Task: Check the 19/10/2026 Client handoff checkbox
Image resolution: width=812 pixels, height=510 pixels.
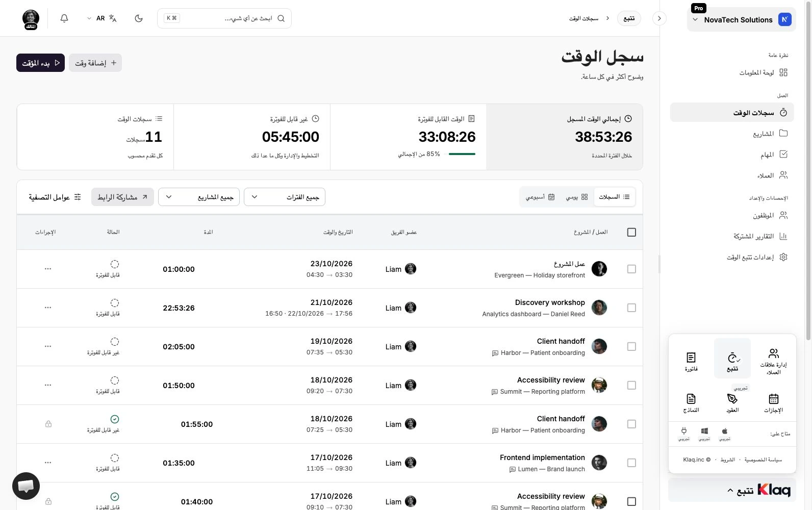Action: [x=631, y=346]
